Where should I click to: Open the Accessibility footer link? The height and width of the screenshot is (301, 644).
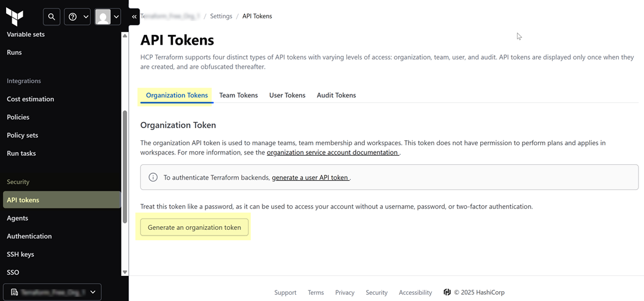(x=415, y=292)
